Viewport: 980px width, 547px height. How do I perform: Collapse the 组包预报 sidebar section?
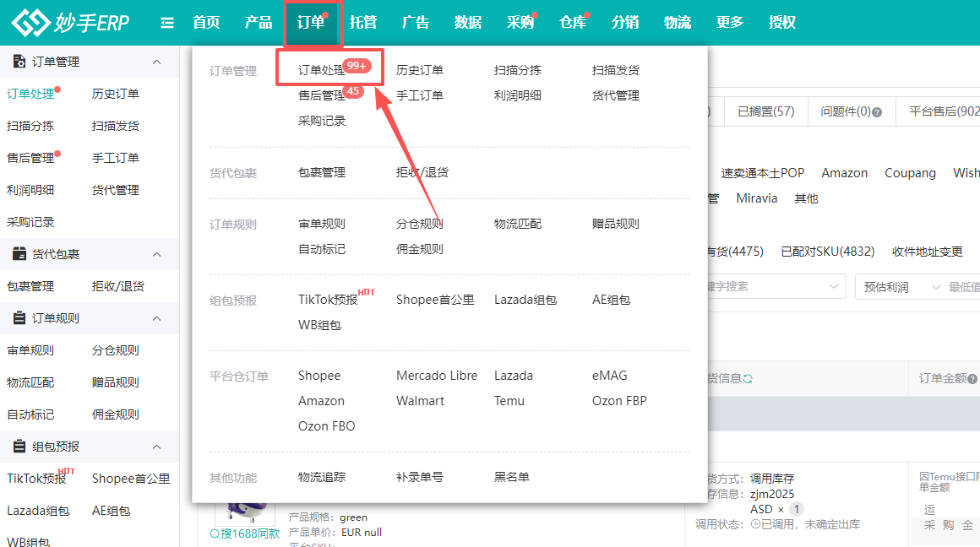tap(157, 447)
